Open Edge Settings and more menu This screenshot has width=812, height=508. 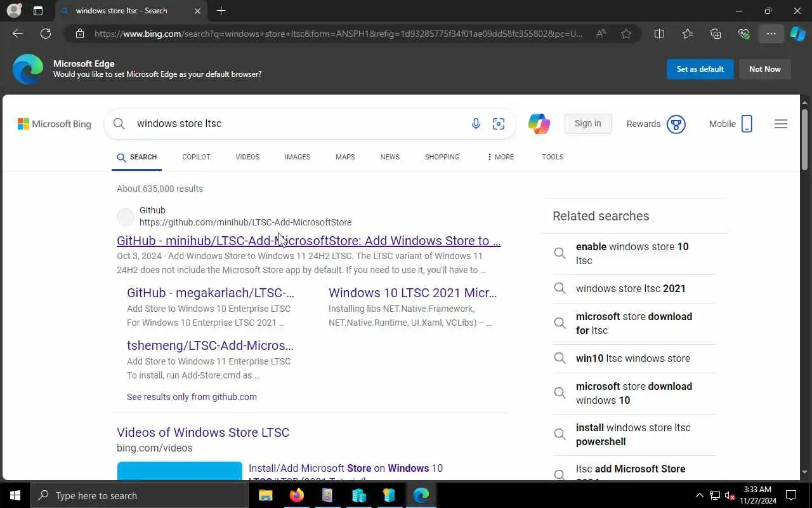click(771, 34)
